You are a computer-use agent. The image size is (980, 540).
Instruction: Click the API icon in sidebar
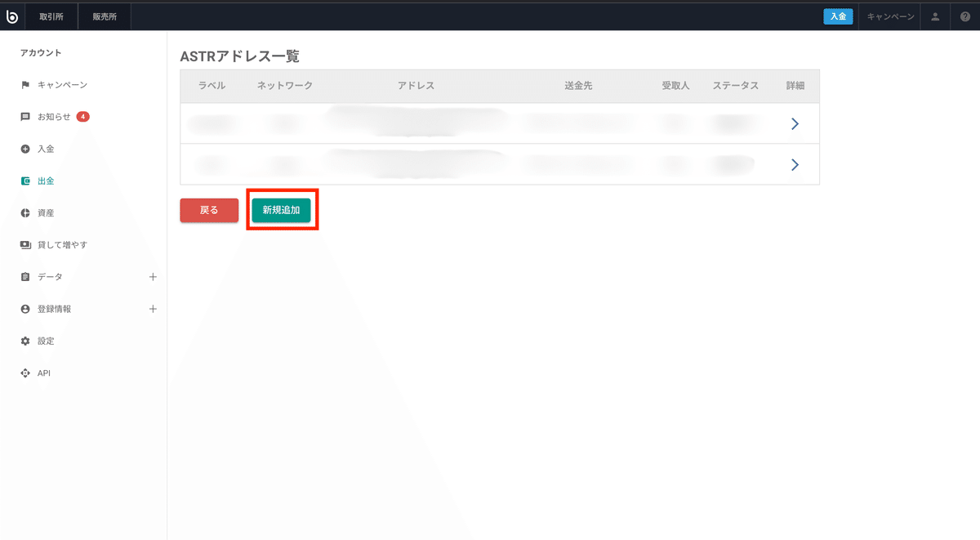tap(25, 373)
